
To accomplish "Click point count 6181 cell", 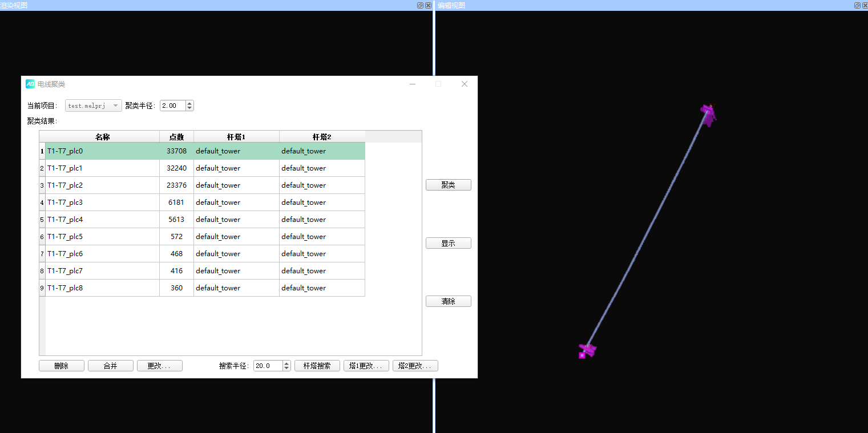I will tap(177, 203).
